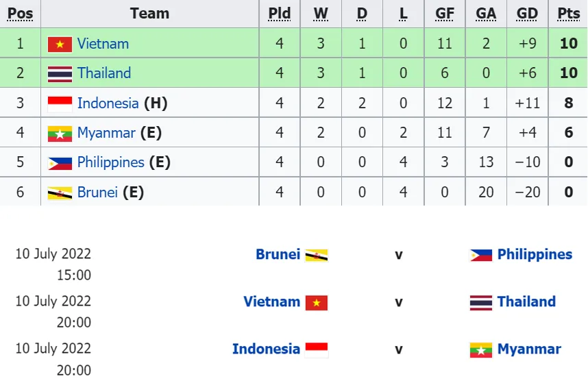
Task: Open the Vietnam team link in standings
Action: (x=103, y=44)
